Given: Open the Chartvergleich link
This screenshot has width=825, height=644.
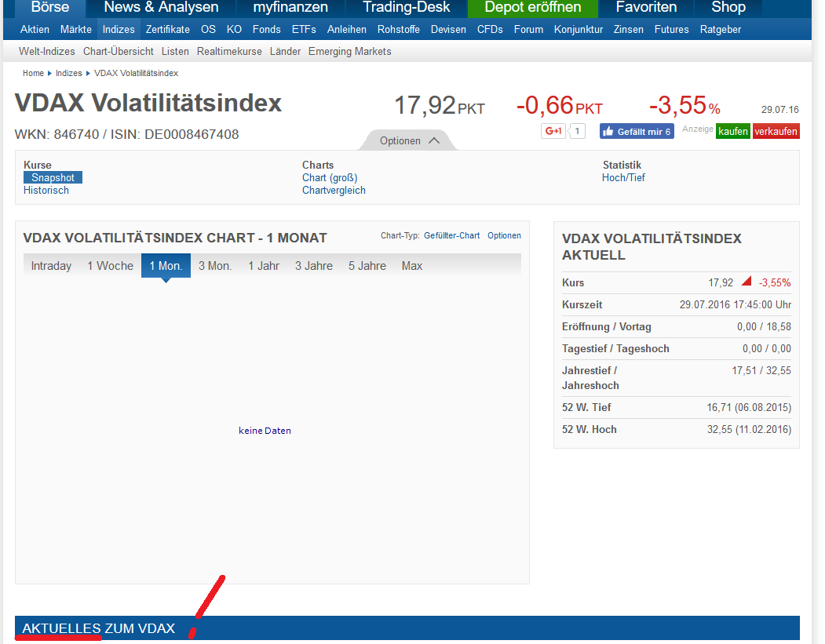Looking at the screenshot, I should point(334,191).
